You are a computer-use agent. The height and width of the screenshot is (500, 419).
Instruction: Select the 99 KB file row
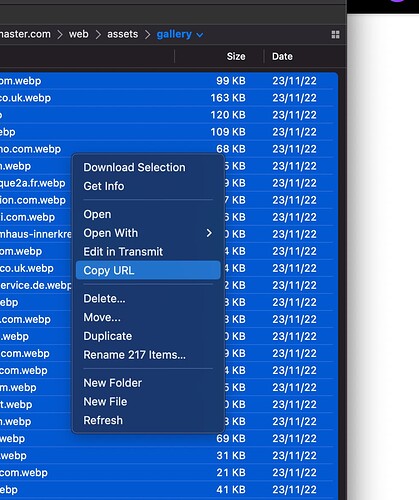point(169,81)
